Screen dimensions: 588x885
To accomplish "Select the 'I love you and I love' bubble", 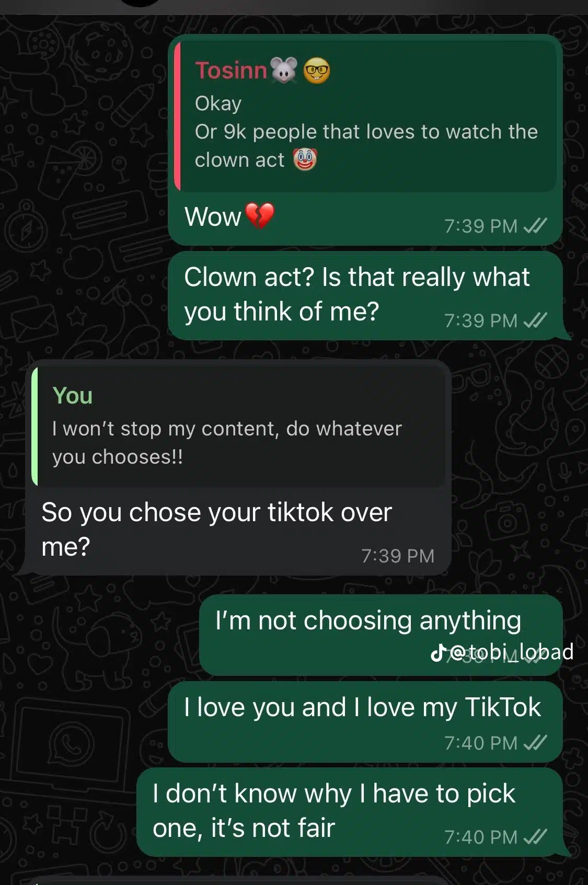I will click(x=365, y=721).
